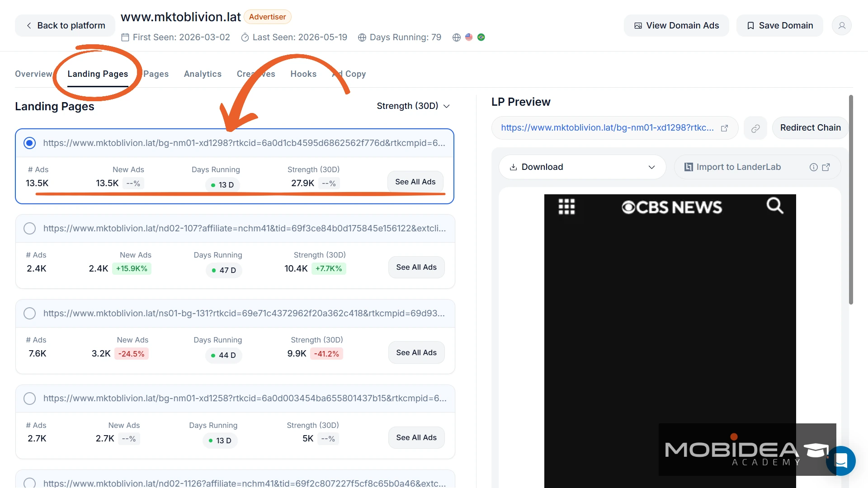Click the CBS News preview thumbnail
Image resolution: width=868 pixels, height=488 pixels.
click(670, 341)
